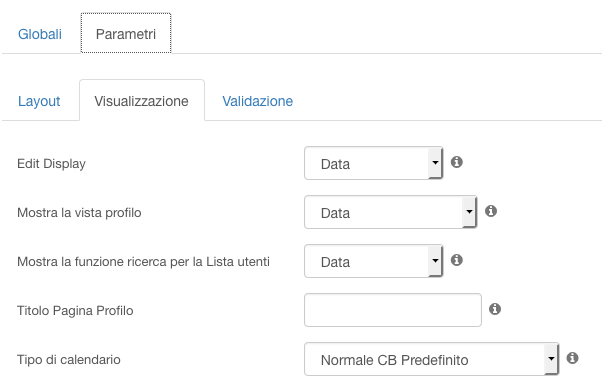Click the Titolo Pagina Profilo label

point(75,310)
